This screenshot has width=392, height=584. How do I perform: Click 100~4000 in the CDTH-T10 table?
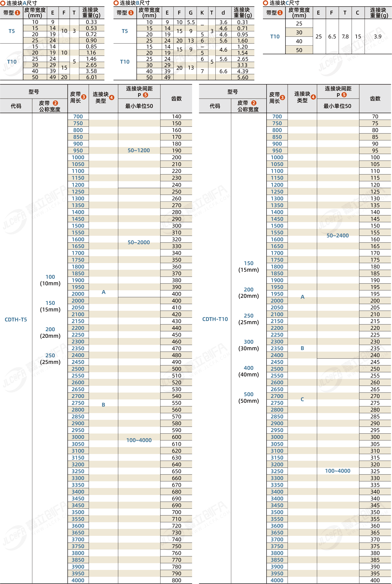337,471
